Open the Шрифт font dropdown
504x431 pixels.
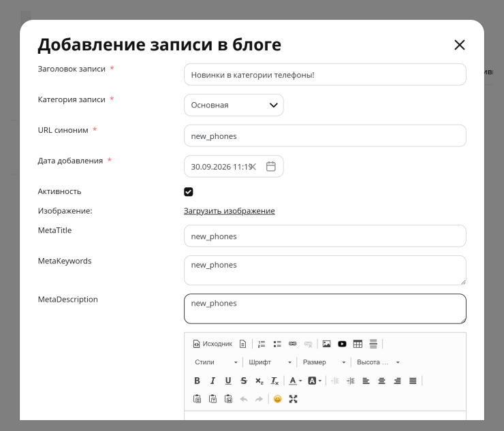(270, 362)
